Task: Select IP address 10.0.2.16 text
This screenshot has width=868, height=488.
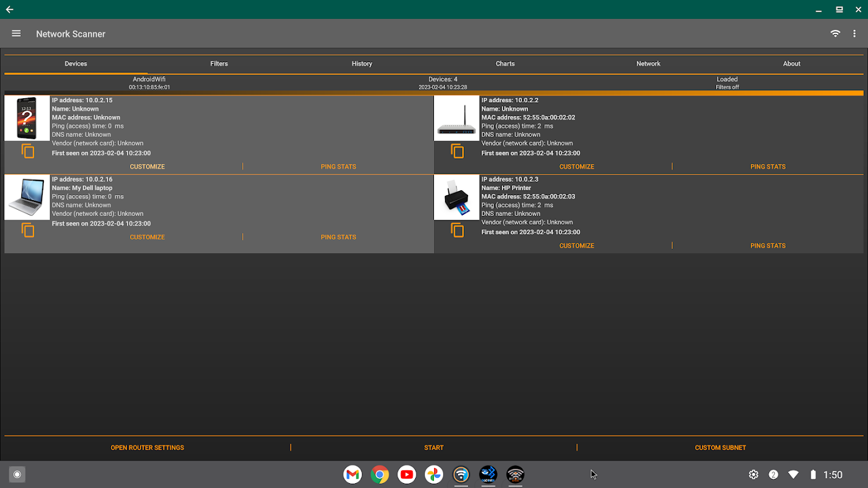Action: tap(82, 179)
